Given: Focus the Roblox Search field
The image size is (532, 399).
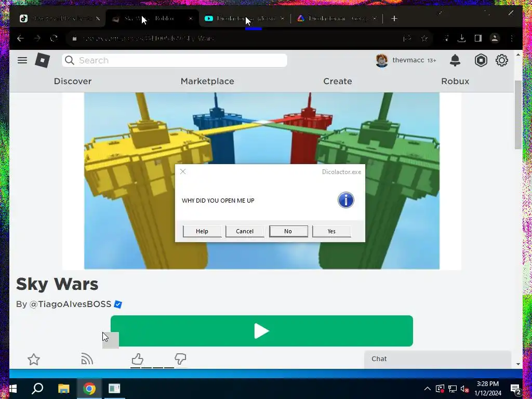Looking at the screenshot, I should click(175, 60).
